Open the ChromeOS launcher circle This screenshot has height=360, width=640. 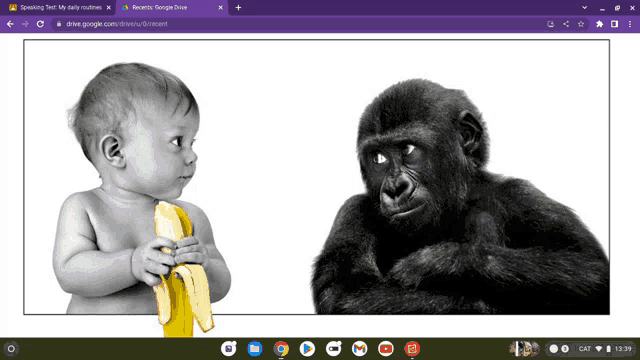[x=11, y=349]
